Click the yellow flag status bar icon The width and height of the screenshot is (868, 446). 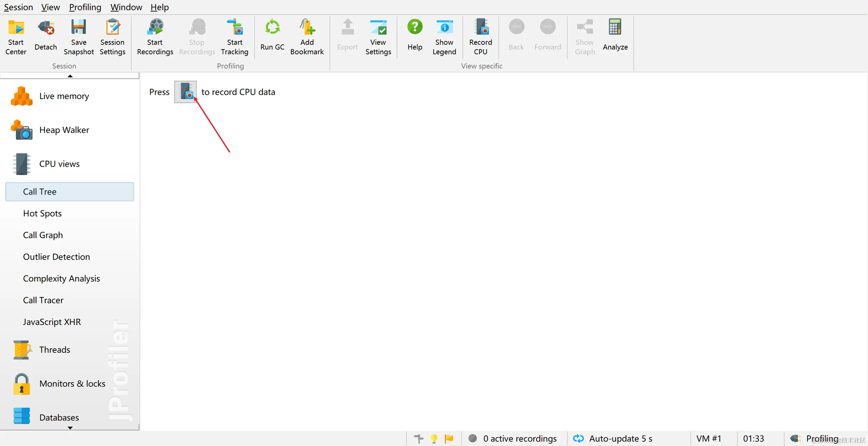[449, 439]
